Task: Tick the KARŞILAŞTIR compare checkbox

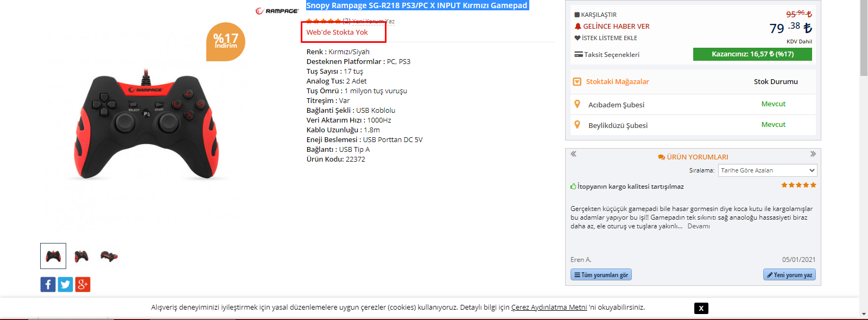Action: click(577, 15)
